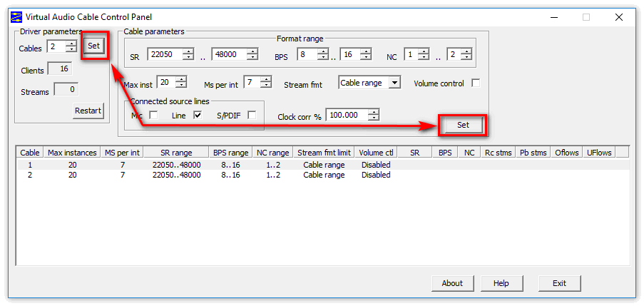644x306 pixels.
Task: Click the SR minimum field showing 22050
Action: (165, 54)
